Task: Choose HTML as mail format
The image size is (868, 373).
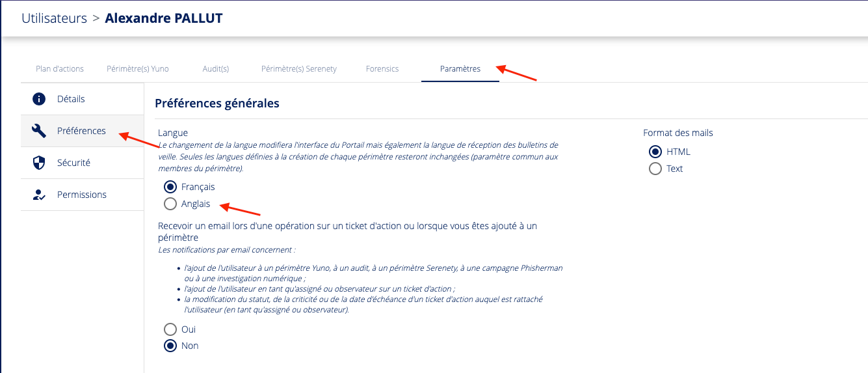Action: tap(655, 152)
